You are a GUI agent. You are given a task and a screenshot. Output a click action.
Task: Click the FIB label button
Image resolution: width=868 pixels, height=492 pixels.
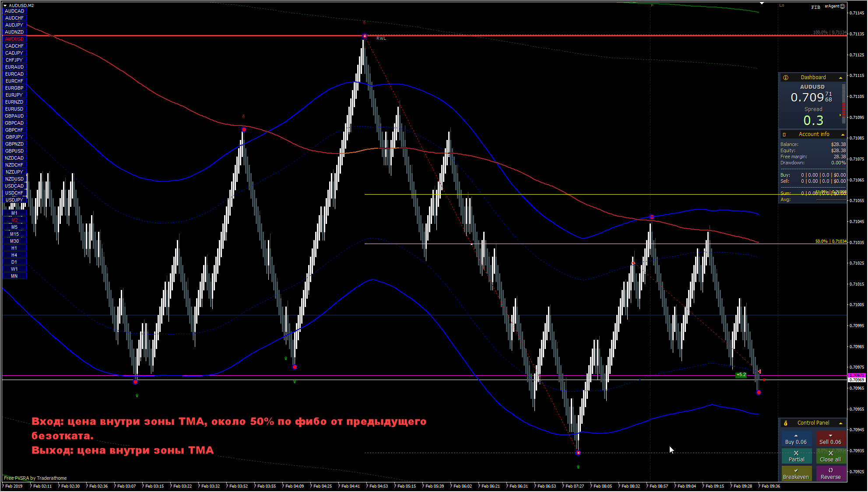click(815, 7)
